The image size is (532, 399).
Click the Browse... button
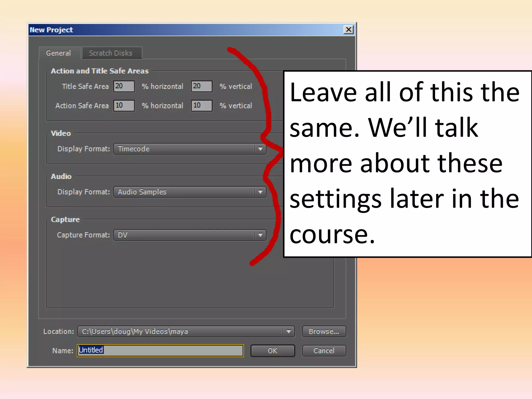324,331
